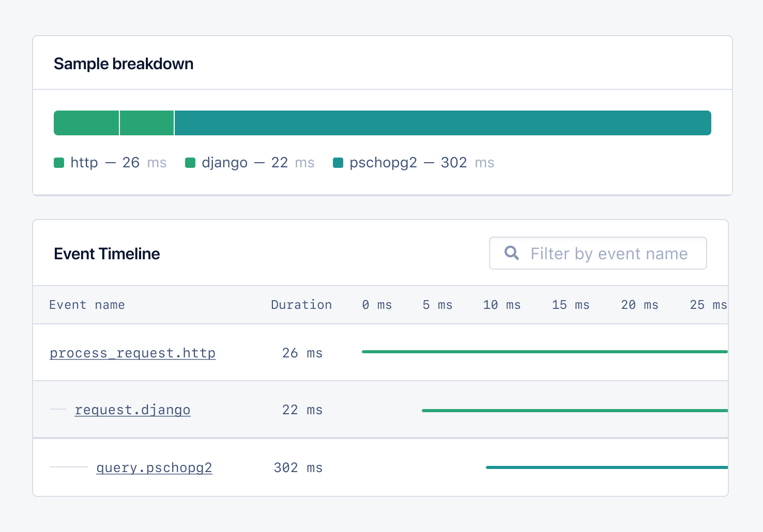763x532 pixels.
Task: Click the pschopg2 teal legend swatch
Action: point(338,163)
